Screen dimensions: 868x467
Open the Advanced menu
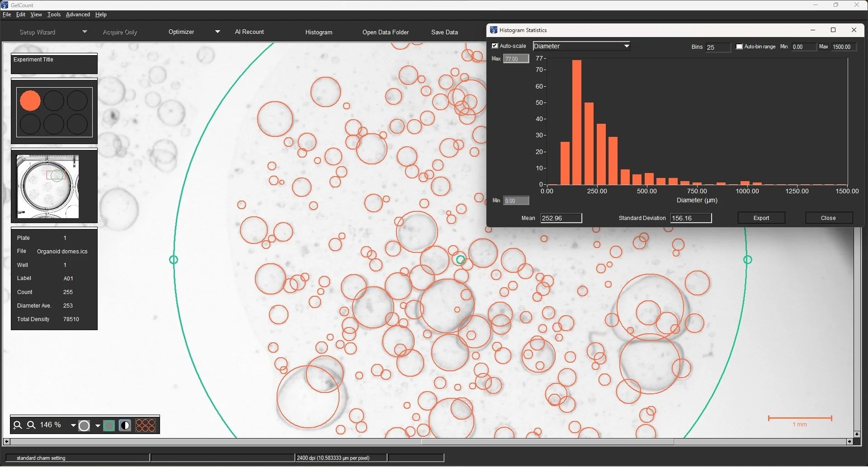coord(78,14)
